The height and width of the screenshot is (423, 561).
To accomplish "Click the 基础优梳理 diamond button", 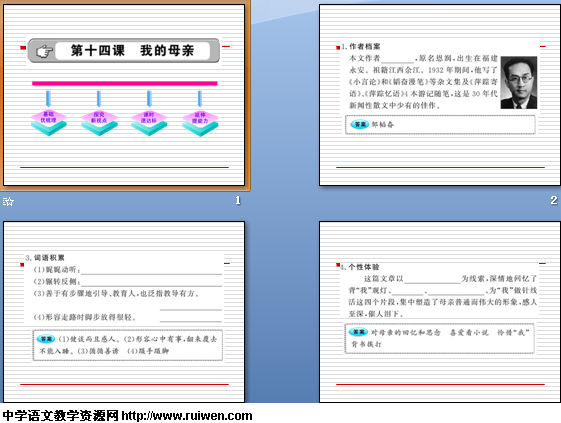I will tap(49, 123).
